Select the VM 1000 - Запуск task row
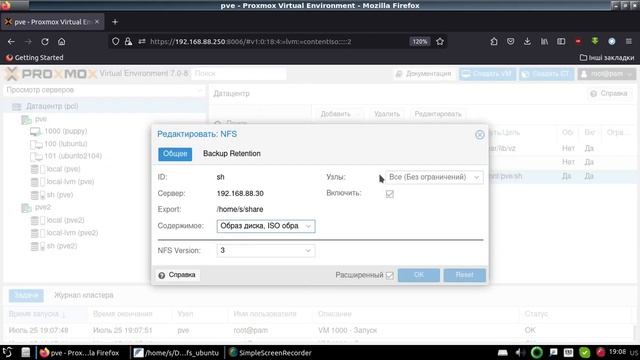Image resolution: width=640 pixels, height=360 pixels. pyautogui.click(x=318, y=330)
